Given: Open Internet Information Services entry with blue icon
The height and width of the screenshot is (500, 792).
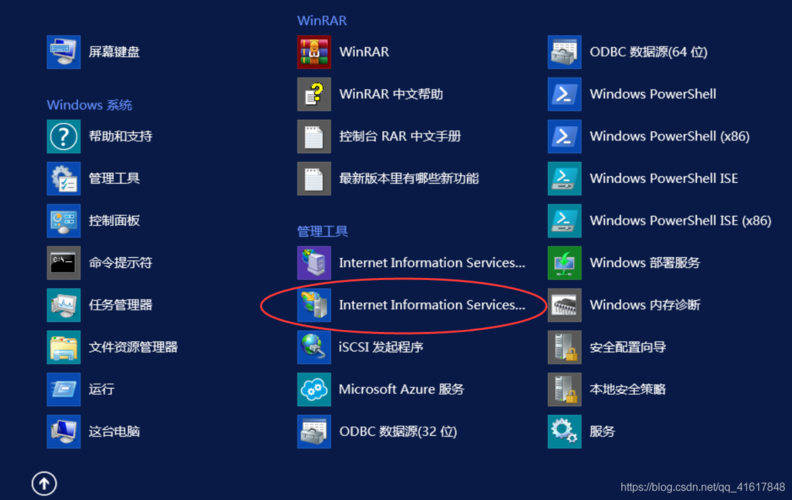Looking at the screenshot, I should pos(314,305).
